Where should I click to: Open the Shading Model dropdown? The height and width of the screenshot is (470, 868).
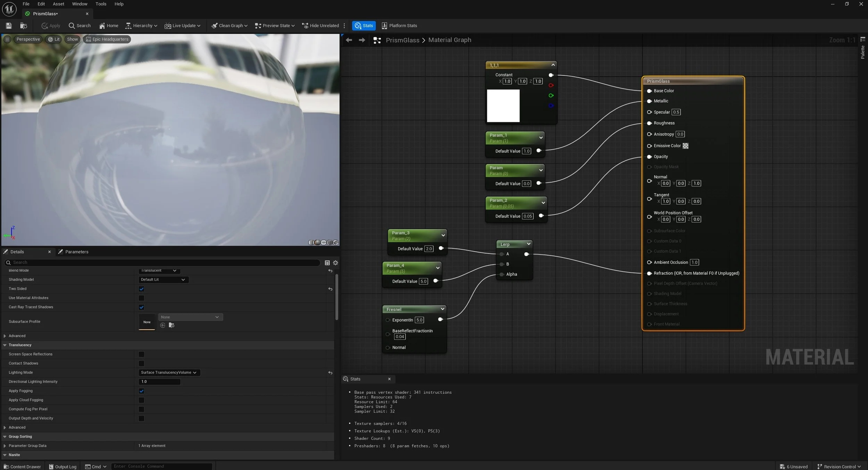click(x=163, y=280)
